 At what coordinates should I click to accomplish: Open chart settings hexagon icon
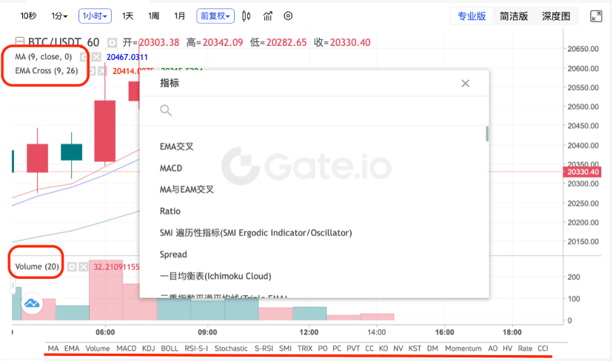tap(288, 16)
